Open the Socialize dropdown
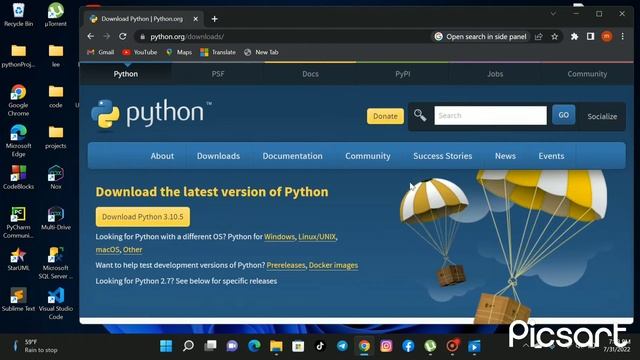Image resolution: width=640 pixels, height=360 pixels. (602, 116)
